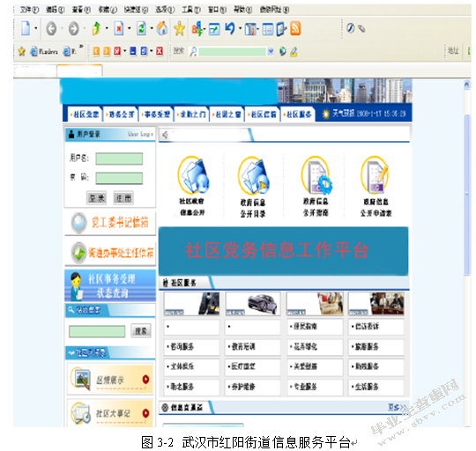Click the colorful people icon beside the star
476x451 pixels.
[197, 29]
